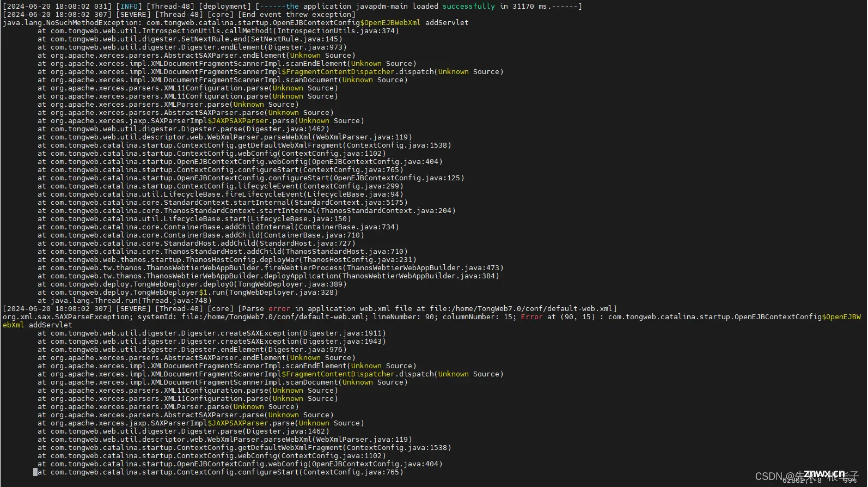
Task: Click the "StandardHost.addChild(StandardHost.java:727)" frame
Action: coord(197,243)
